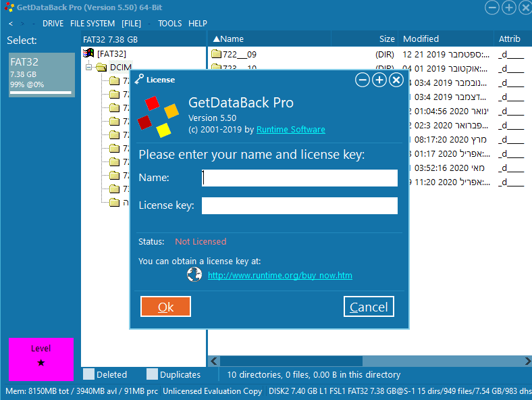The width and height of the screenshot is (532, 400).
Task: Minimize the License dialog
Action: [363, 80]
